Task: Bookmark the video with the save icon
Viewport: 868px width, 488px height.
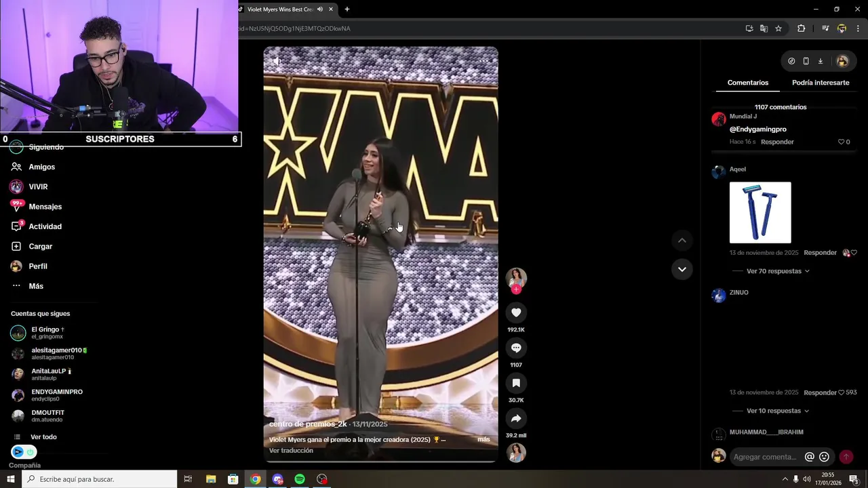Action: pyautogui.click(x=516, y=383)
